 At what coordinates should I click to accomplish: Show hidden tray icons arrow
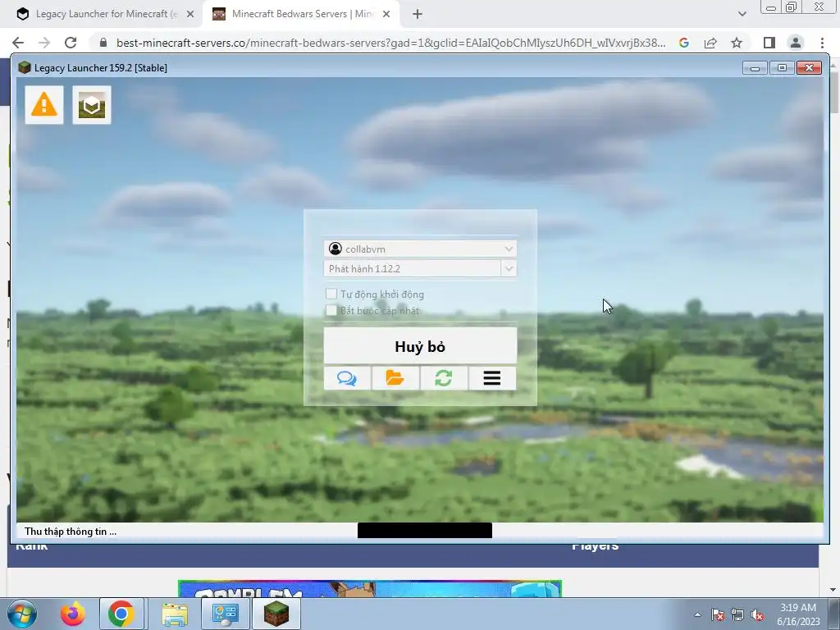[697, 614]
